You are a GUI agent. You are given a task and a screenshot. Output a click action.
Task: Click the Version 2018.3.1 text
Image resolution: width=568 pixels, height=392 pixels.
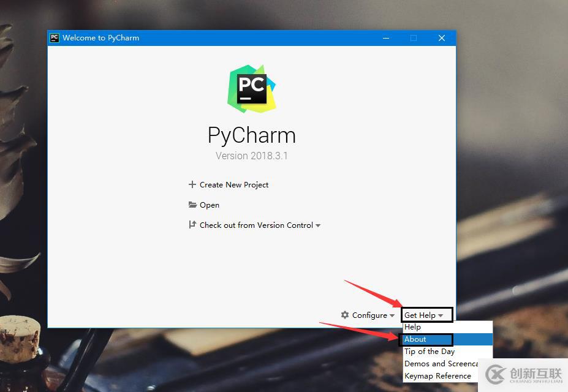click(x=252, y=156)
